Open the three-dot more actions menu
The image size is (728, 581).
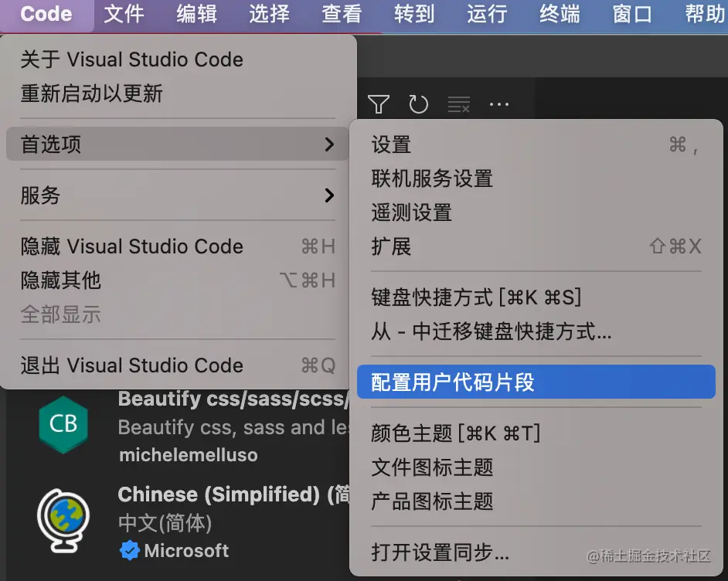click(x=499, y=104)
